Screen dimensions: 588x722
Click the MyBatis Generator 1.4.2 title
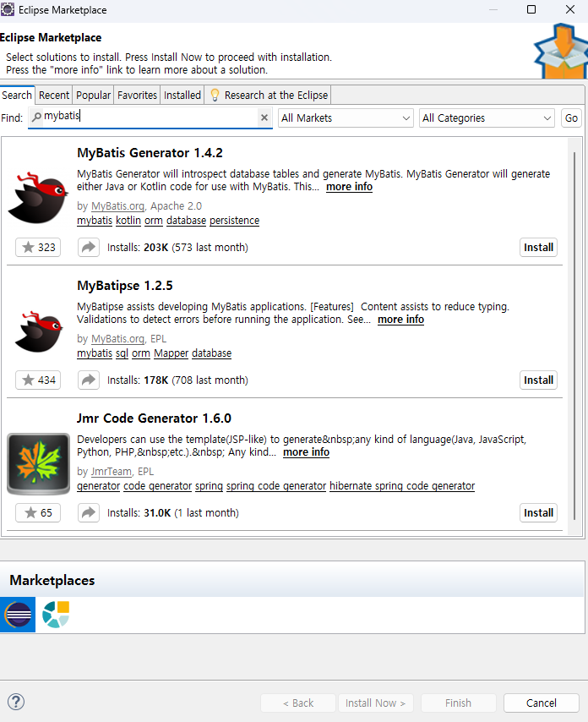[x=150, y=152]
